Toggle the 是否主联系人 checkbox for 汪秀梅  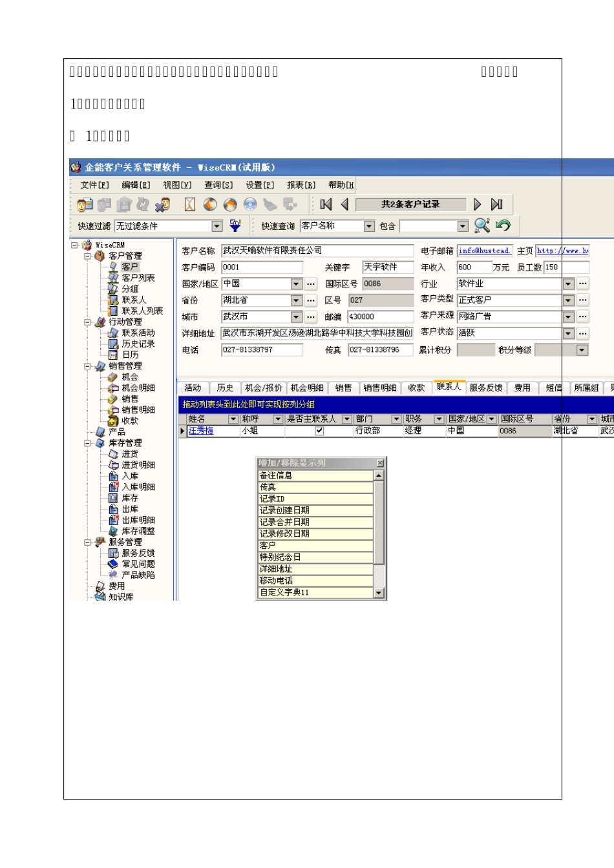click(x=319, y=431)
